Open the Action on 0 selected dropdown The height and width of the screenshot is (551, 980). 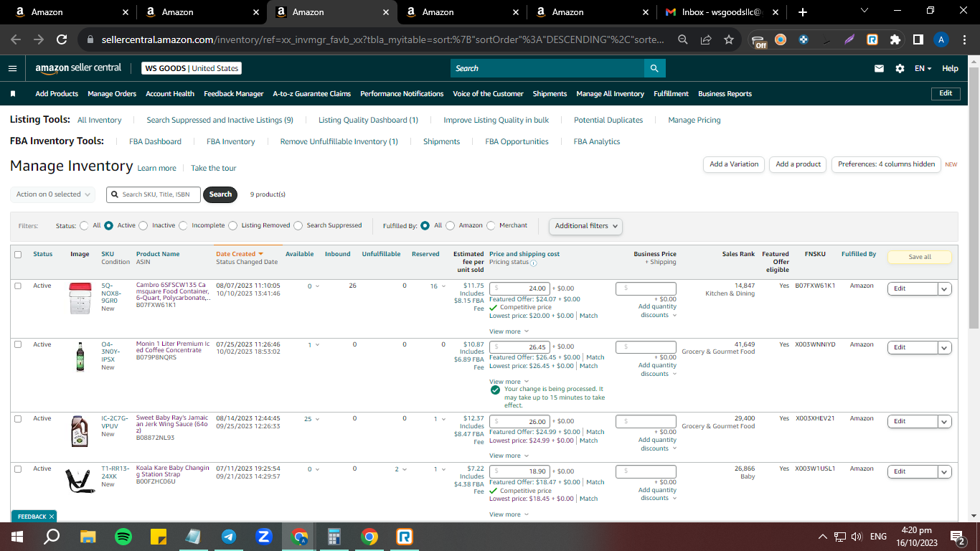pos(53,194)
